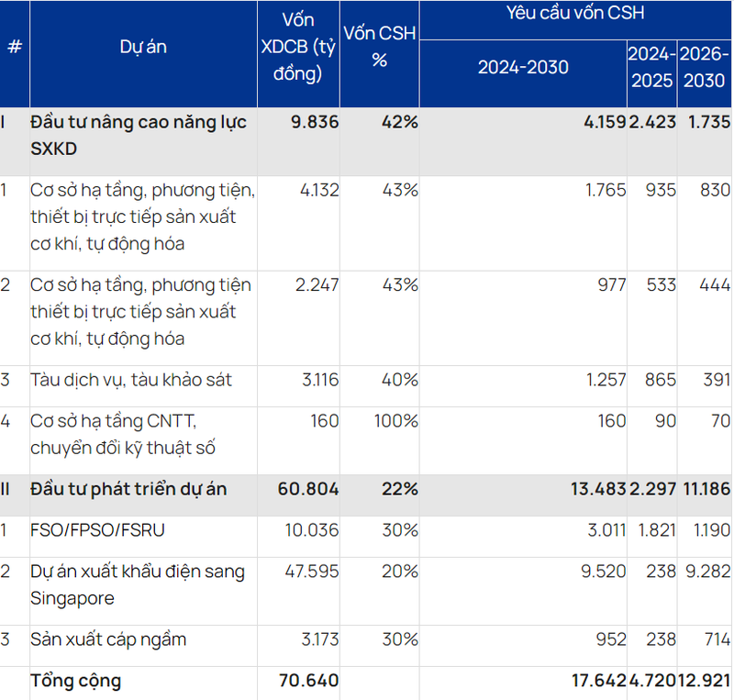Click the 'Đầu tư phát triển dự án' row
Screen dimensions: 734x700
click(x=128, y=489)
